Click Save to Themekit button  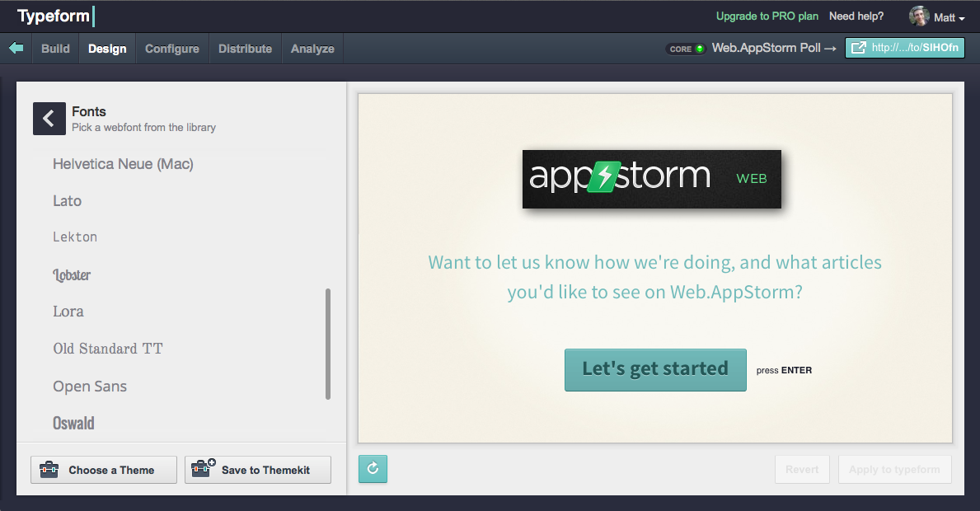tap(257, 470)
